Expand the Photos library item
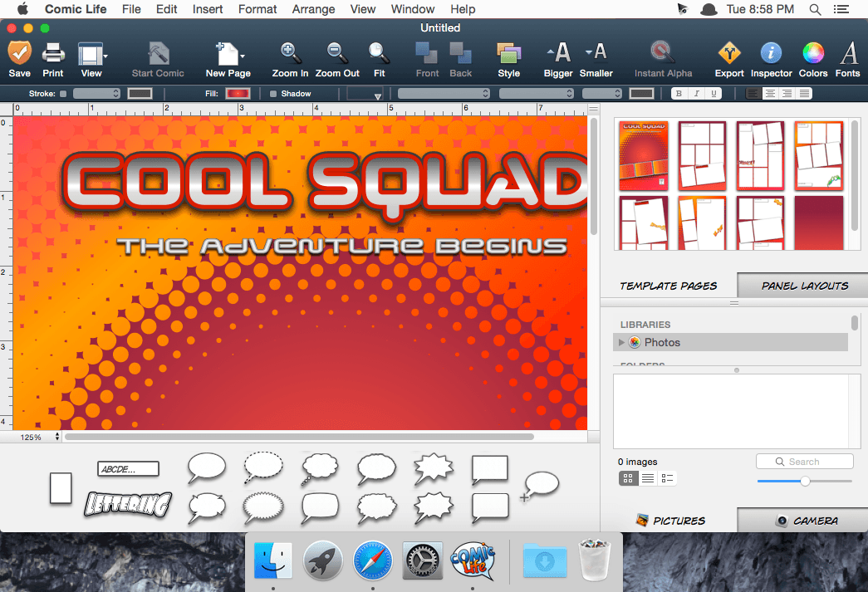 click(620, 342)
